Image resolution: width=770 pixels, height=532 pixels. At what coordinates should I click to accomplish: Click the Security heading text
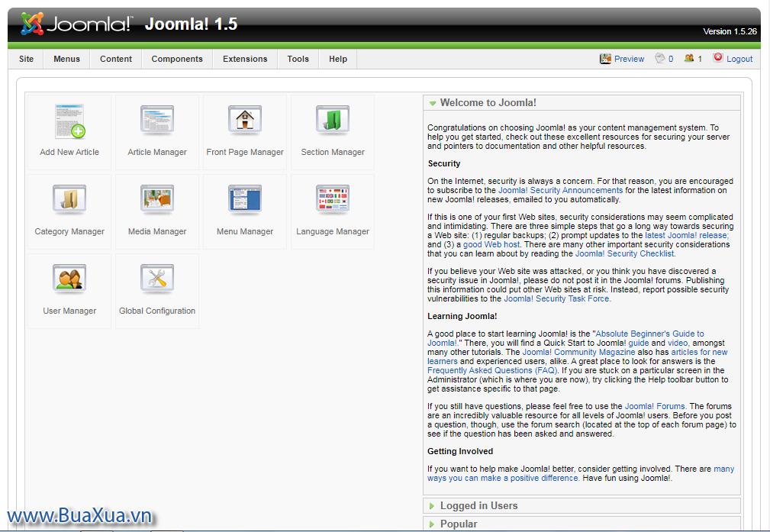(x=444, y=163)
